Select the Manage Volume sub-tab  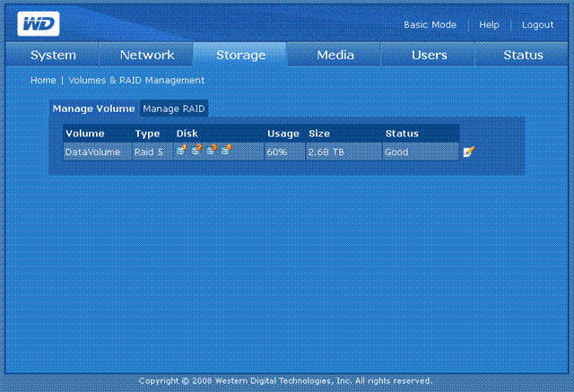click(x=93, y=109)
